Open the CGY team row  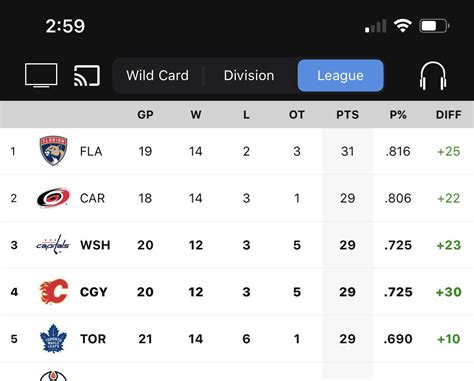(x=237, y=292)
